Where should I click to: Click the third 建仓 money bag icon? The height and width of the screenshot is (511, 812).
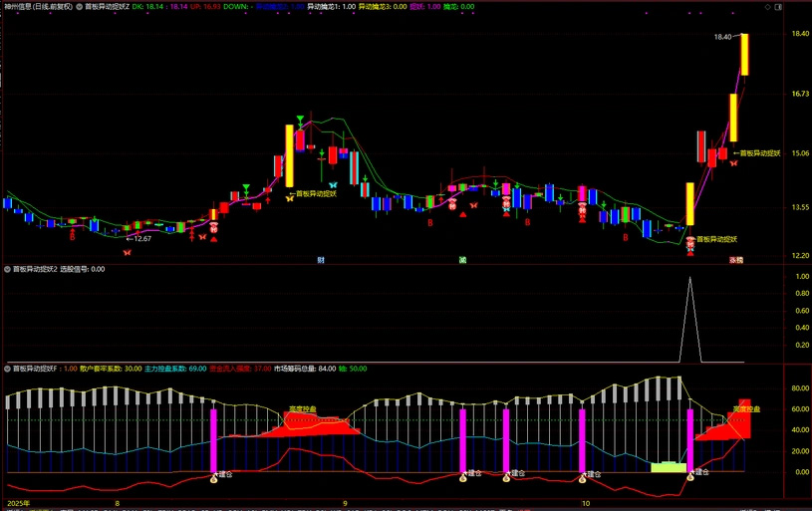pyautogui.click(x=506, y=478)
